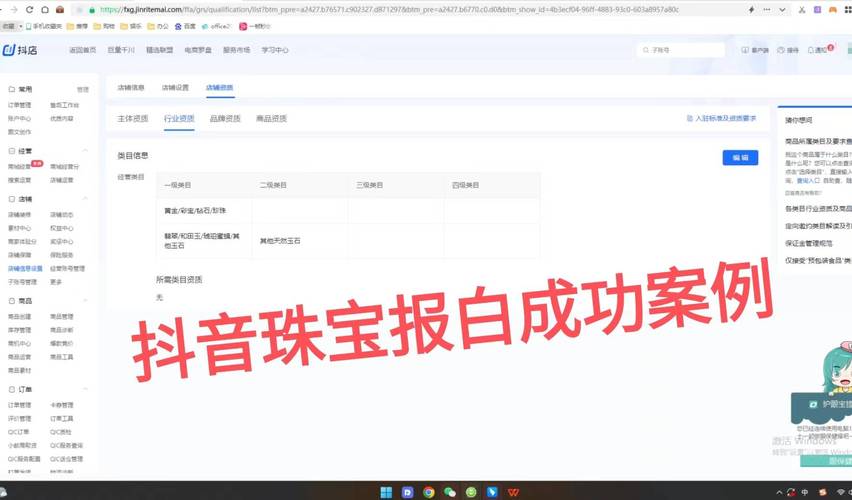Screen dimensions: 852x500
Task: Open 学习中心 in top navigation
Action: click(275, 50)
